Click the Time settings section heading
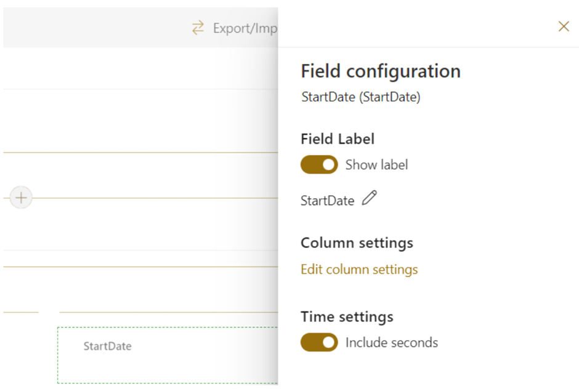 (x=347, y=317)
